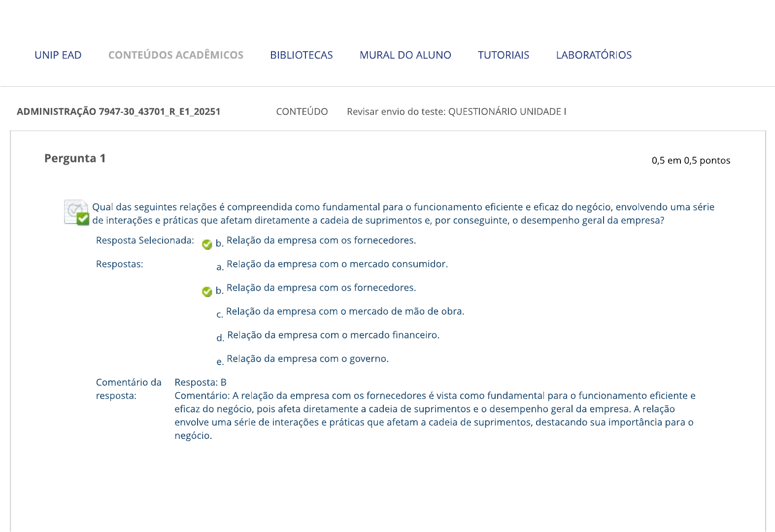Open CONTEÚDOS ACADÊMICOS tab
Viewport: 775px width, 532px height.
176,55
